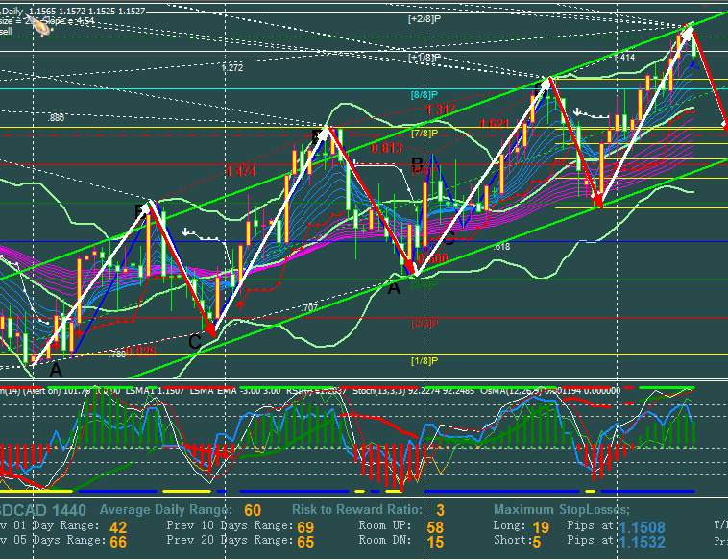Screen dimensions: 728x560
Task: Click the Daily OHLC price header text
Action: 73,12
